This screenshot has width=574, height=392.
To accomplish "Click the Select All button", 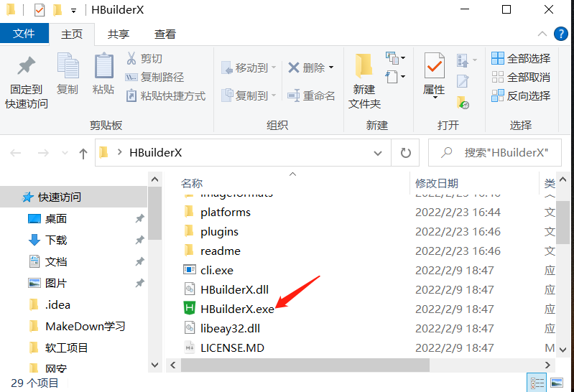I will click(521, 59).
